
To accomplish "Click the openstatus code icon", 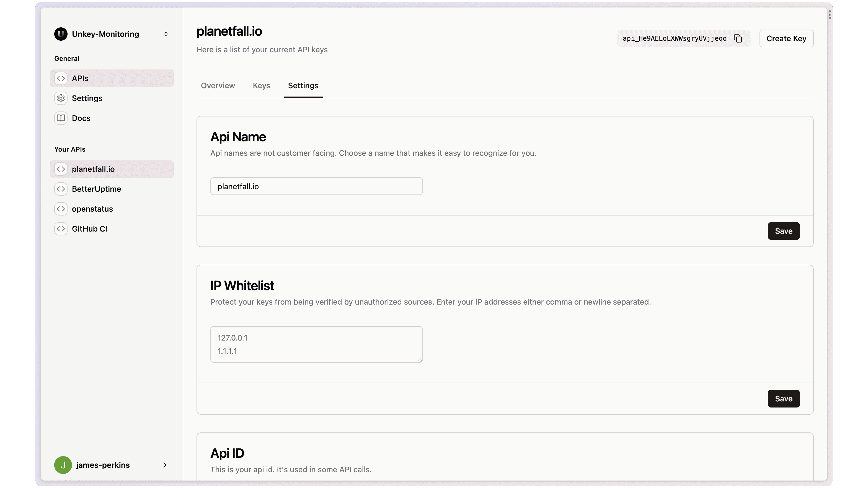I will point(61,209).
